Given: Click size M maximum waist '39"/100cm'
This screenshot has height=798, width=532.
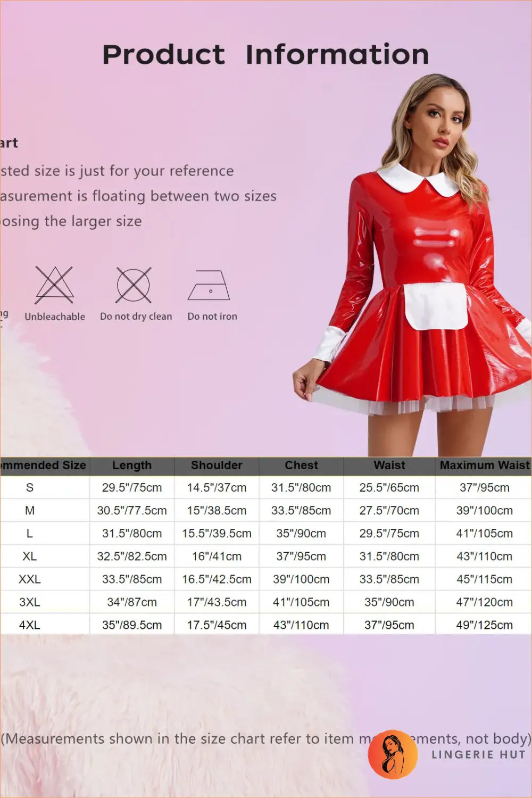Looking at the screenshot, I should (x=485, y=510).
